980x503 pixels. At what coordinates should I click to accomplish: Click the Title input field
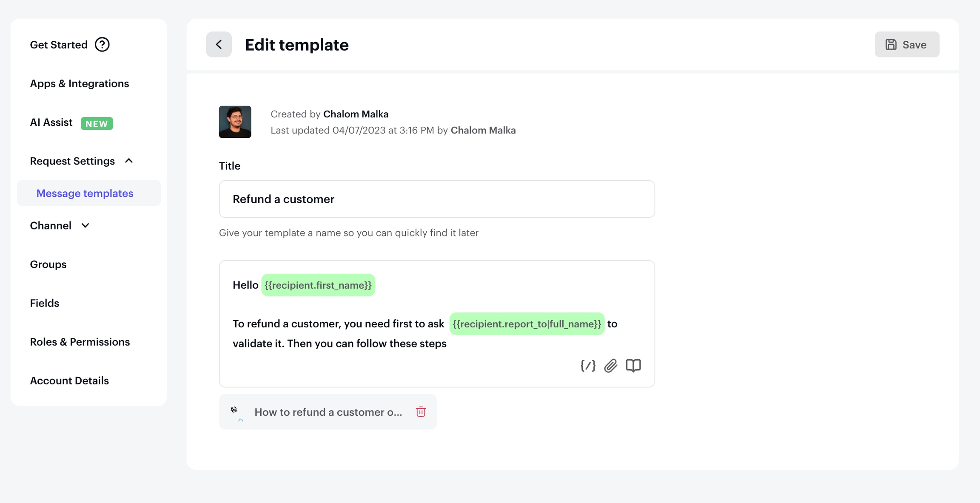(x=436, y=199)
